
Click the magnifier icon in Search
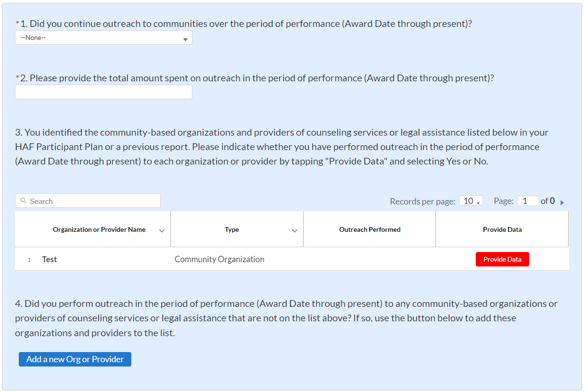[x=24, y=201]
